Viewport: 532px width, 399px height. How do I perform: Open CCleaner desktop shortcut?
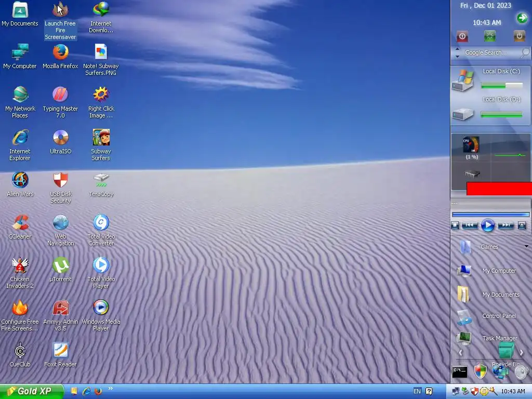tap(20, 227)
